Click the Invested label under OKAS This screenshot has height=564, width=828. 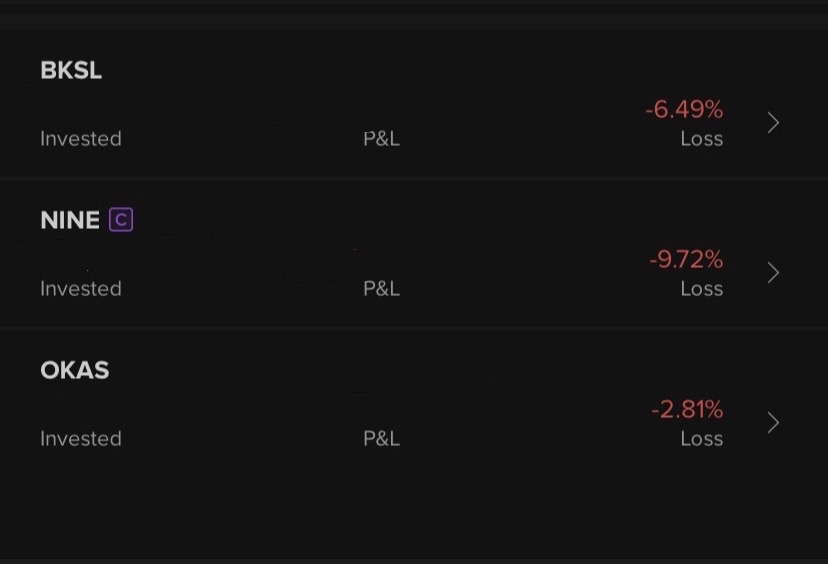coord(81,439)
